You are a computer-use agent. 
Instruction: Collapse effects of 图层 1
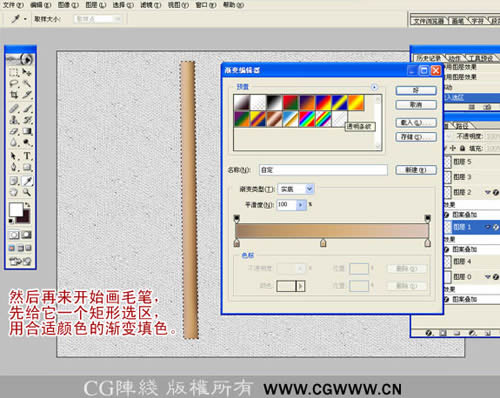[488, 227]
